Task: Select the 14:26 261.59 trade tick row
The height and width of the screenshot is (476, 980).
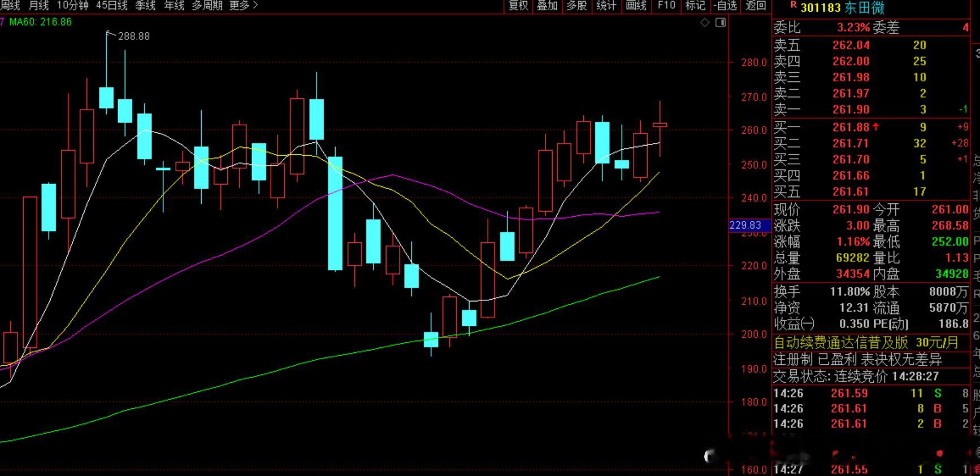Action: coord(870,394)
